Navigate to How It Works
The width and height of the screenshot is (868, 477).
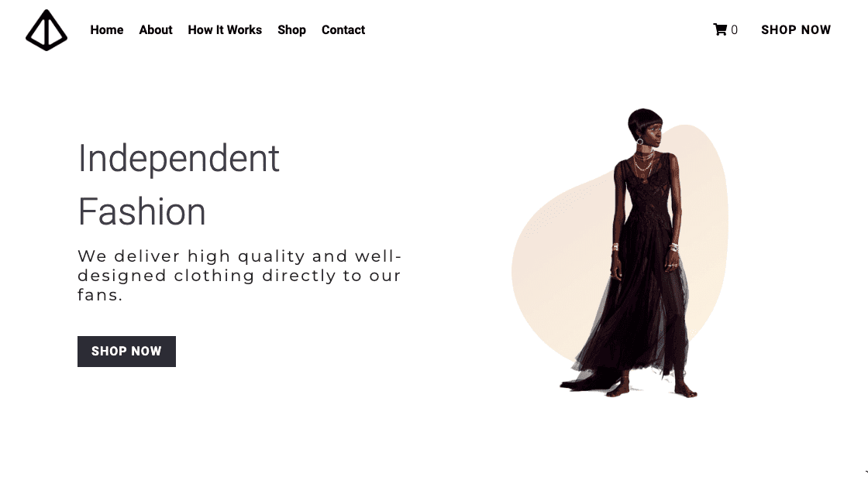tap(225, 30)
